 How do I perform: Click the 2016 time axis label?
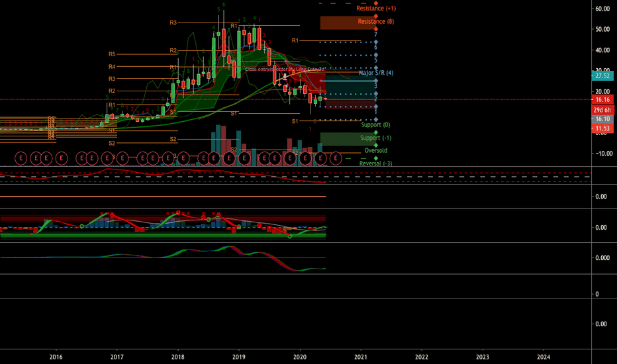56,357
